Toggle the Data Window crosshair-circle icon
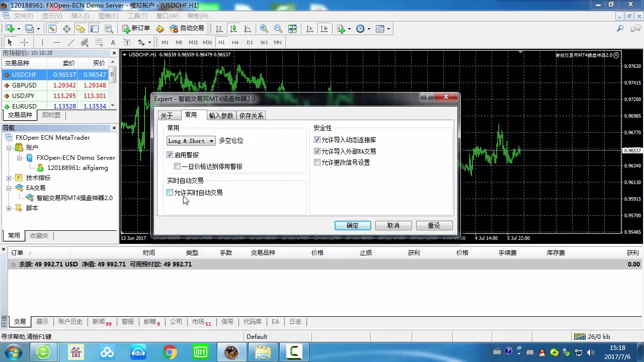 click(x=66, y=29)
